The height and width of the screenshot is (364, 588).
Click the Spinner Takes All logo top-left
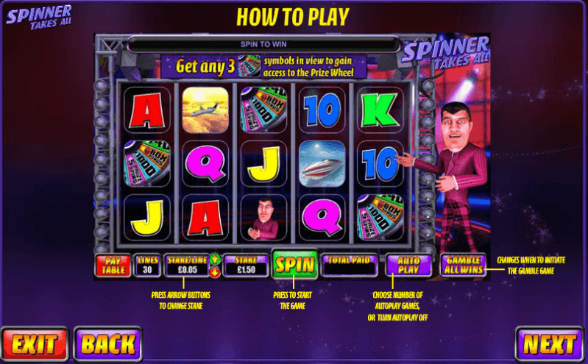39,17
